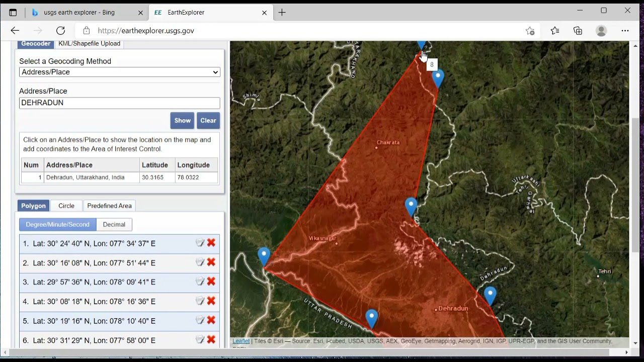Delete coordinate 1 with its red X
644x362 pixels.
click(x=211, y=243)
